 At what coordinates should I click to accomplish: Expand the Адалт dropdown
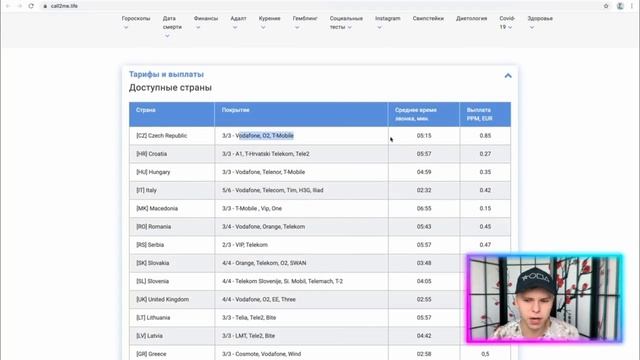238,22
